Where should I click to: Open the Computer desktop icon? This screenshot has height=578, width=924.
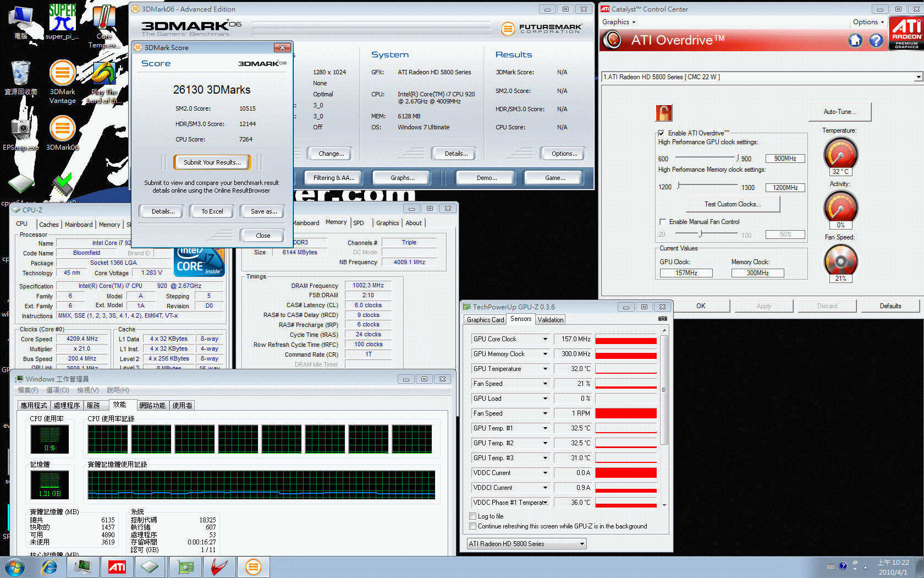tap(21, 22)
